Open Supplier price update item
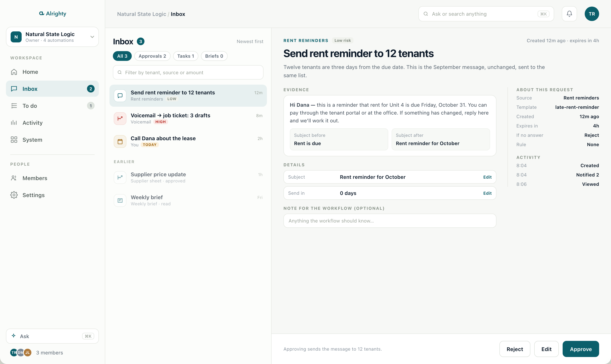 pyautogui.click(x=188, y=178)
